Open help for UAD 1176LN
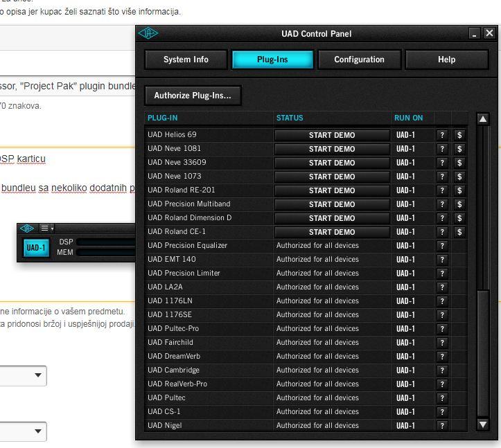Screen dimensions: 501x448 pyautogui.click(x=442, y=301)
